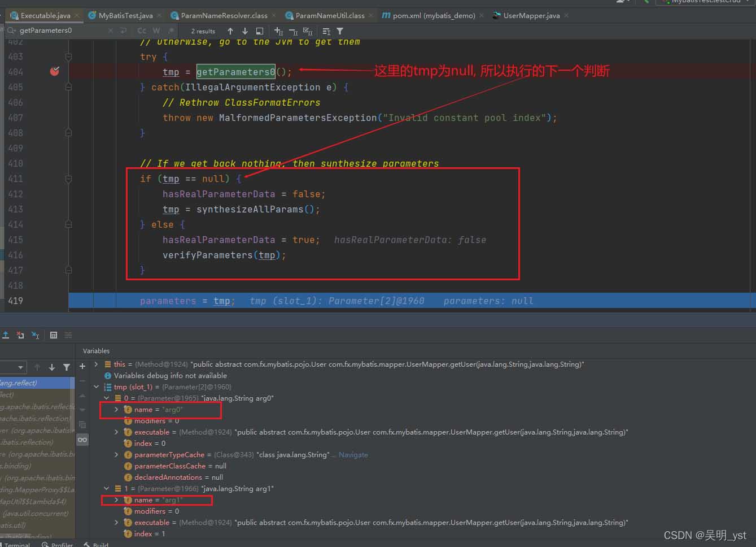Go to next search occurrence arrow
This screenshot has width=756, height=547.
244,31
